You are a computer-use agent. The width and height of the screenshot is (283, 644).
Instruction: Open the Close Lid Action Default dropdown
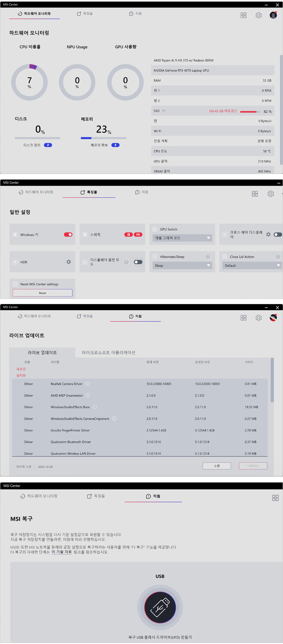pyautogui.click(x=252, y=265)
